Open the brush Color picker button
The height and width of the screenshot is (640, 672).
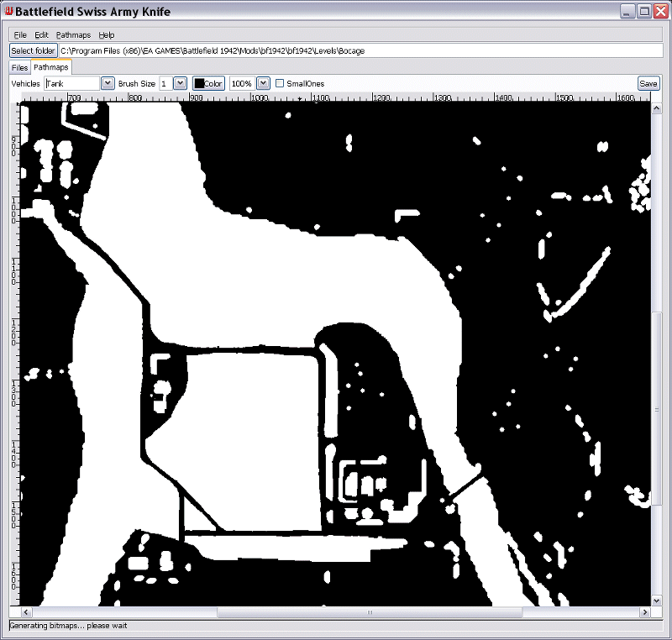point(208,83)
